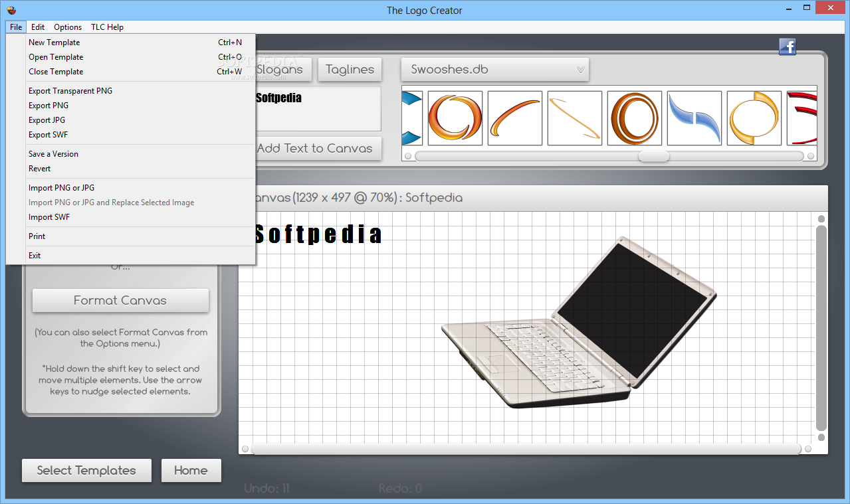Click the Format Canvas button

tap(120, 300)
